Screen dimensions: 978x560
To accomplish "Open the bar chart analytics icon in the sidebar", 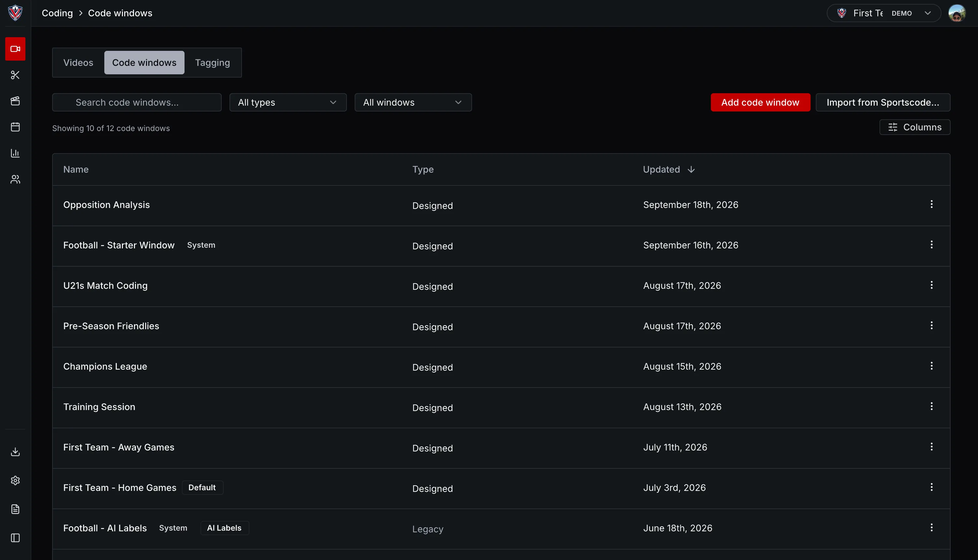I will point(15,153).
